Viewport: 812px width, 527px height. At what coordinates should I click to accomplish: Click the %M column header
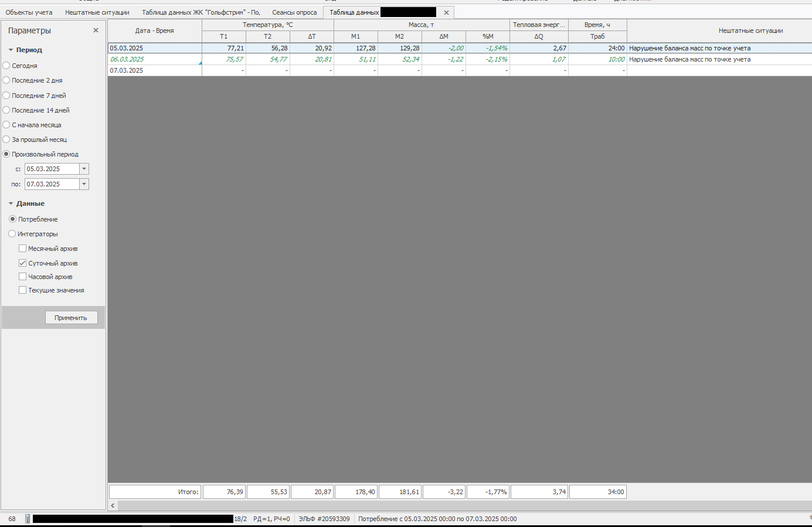pyautogui.click(x=488, y=36)
